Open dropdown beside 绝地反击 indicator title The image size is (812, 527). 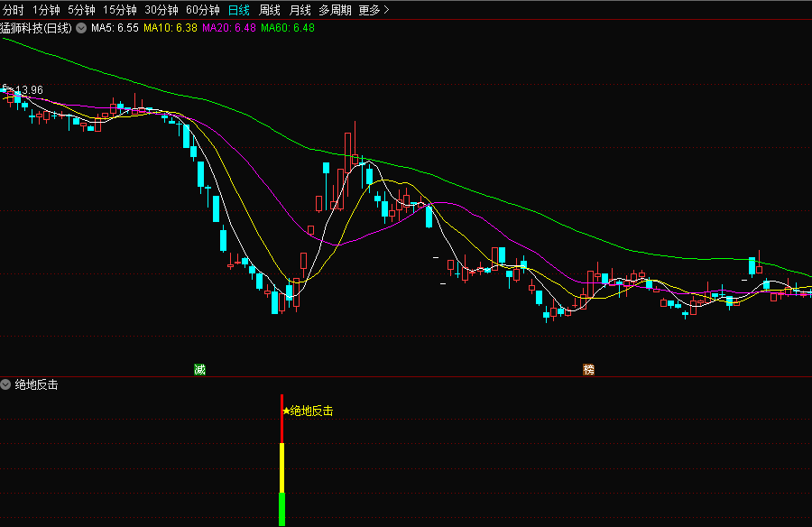pyautogui.click(x=5, y=384)
